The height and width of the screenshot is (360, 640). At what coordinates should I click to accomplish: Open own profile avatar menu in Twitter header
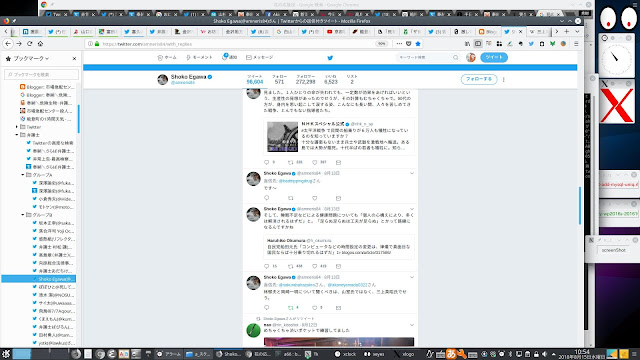click(x=471, y=58)
